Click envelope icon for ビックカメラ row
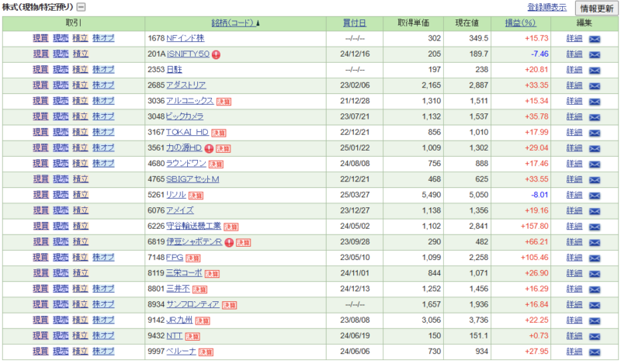 coord(595,117)
